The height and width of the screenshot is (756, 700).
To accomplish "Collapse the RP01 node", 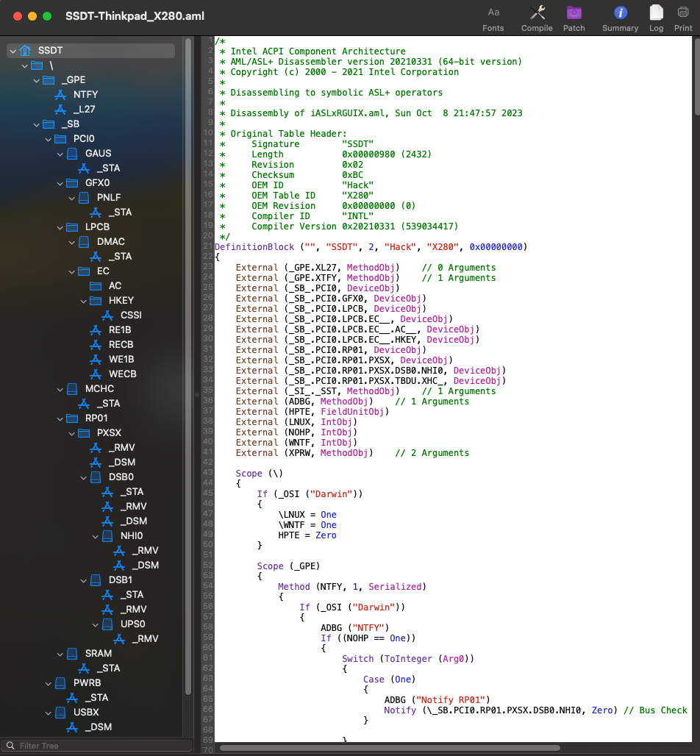I will [x=60, y=418].
